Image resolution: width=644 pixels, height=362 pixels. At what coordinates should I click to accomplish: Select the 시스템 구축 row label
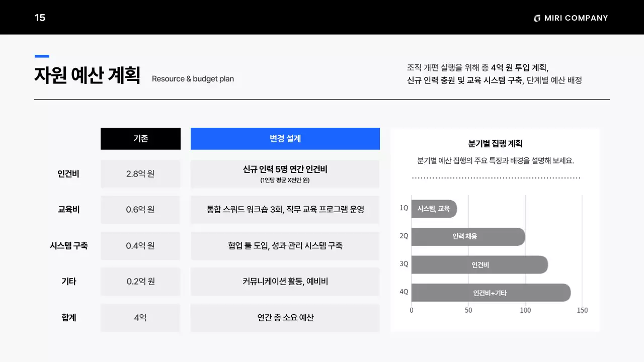(69, 245)
